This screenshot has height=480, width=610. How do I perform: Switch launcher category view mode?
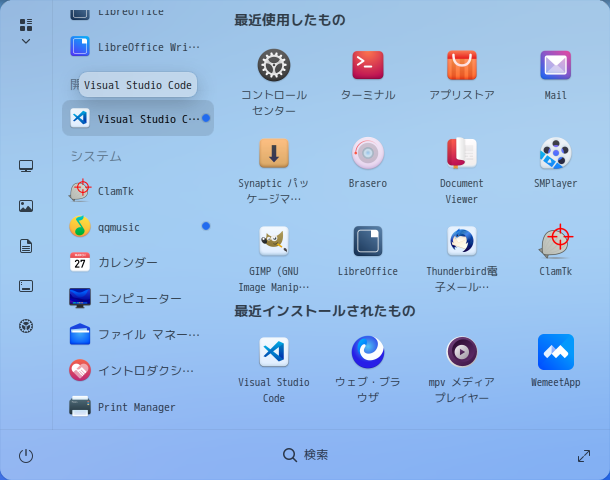pos(26,31)
